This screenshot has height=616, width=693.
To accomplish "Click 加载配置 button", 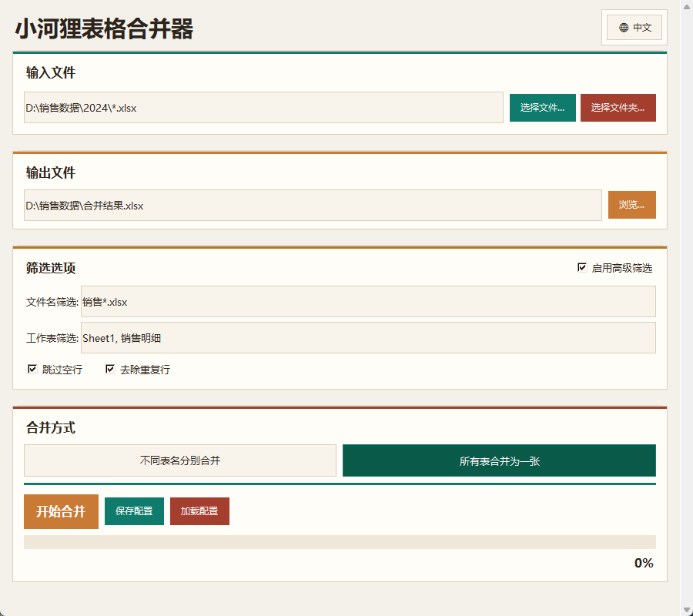I will tap(199, 511).
